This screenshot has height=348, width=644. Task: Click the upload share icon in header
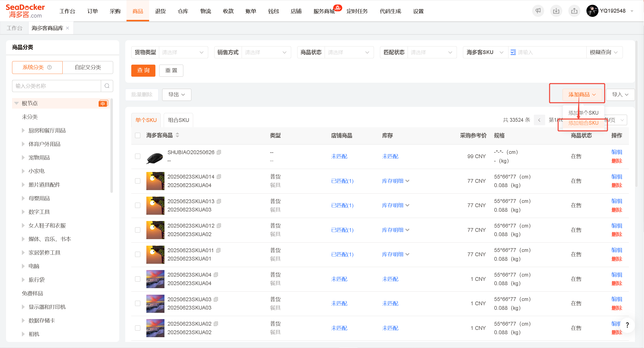click(574, 11)
